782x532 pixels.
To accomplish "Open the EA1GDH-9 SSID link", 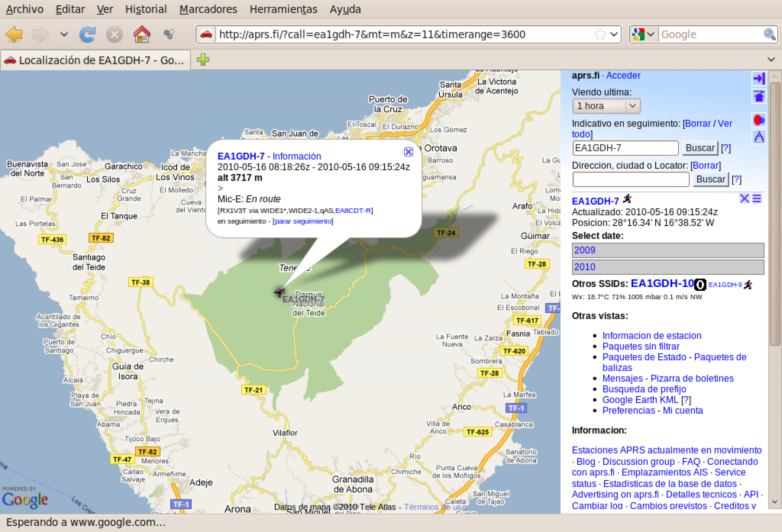I will click(x=725, y=285).
